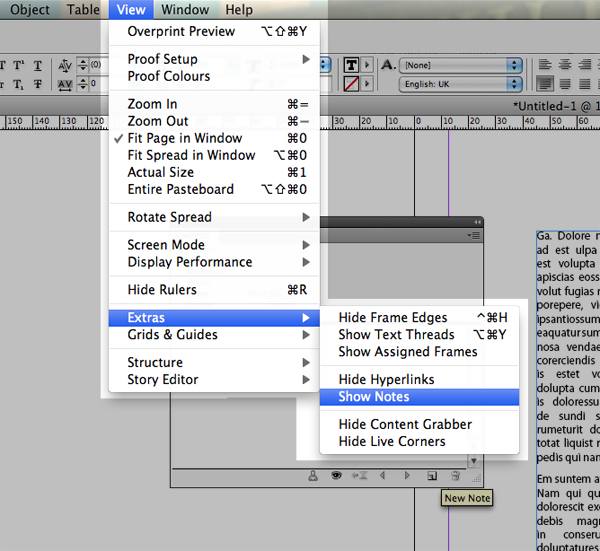Expand the Story Editor submenu
This screenshot has height=551, width=600.
(214, 380)
